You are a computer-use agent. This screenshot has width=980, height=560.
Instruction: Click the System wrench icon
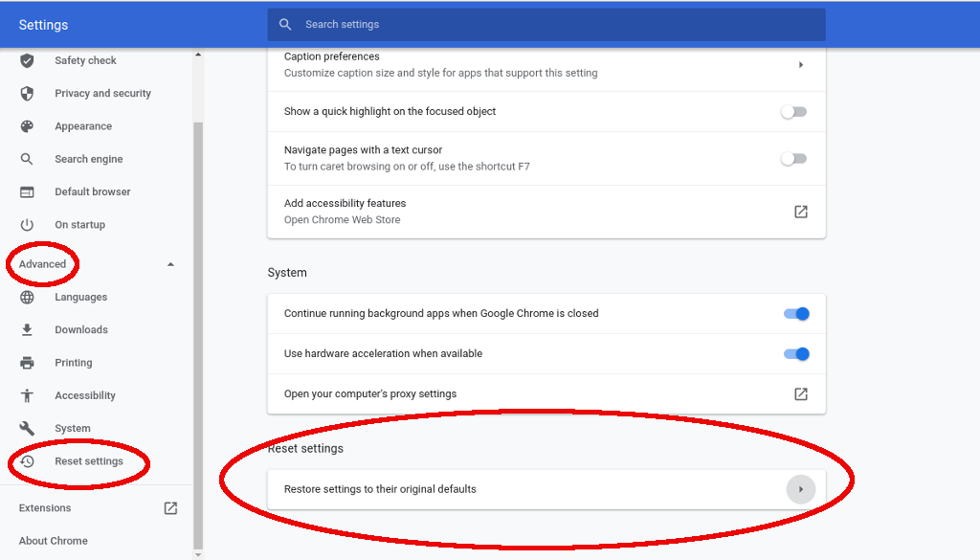click(x=27, y=428)
